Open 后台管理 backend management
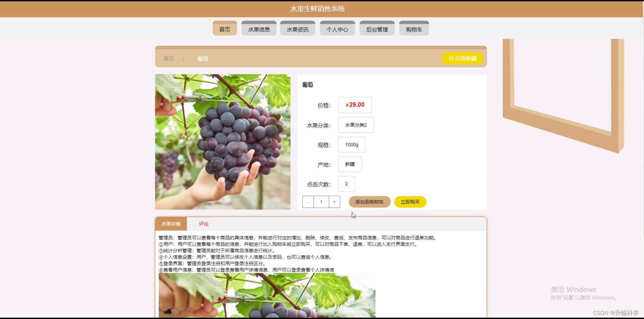Viewport: 644px width, 319px height. [x=377, y=29]
